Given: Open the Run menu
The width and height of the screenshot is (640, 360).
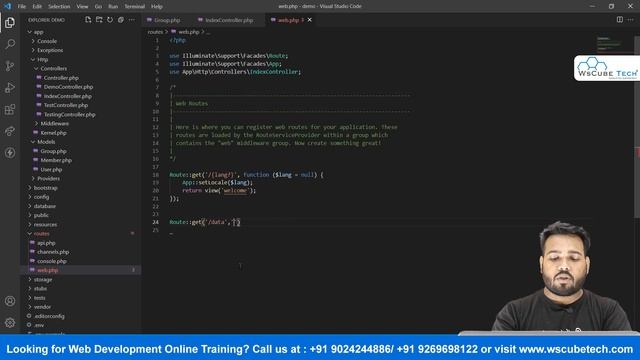Looking at the screenshot, I should pos(113,7).
